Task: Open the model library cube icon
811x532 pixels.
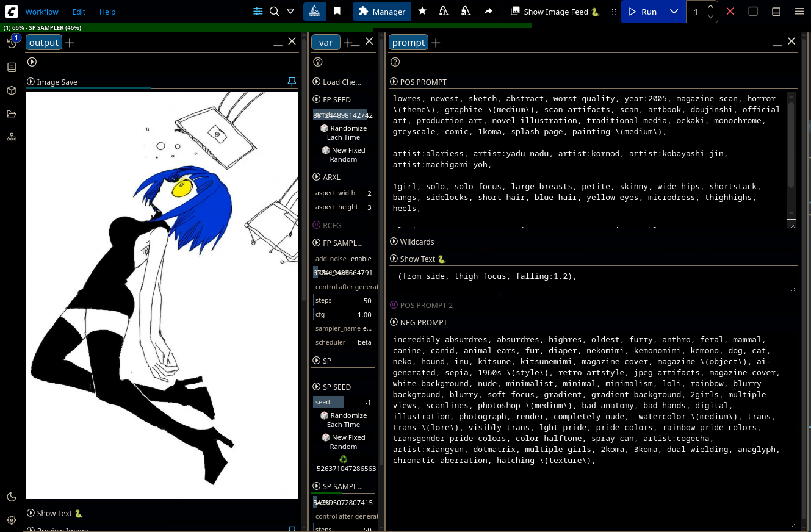Action: click(x=12, y=90)
